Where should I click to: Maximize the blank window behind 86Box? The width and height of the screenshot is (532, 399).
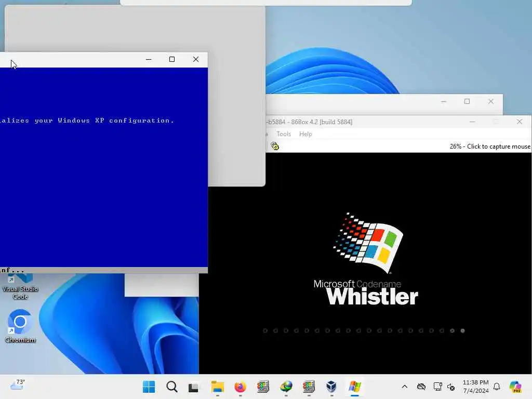[x=467, y=101]
